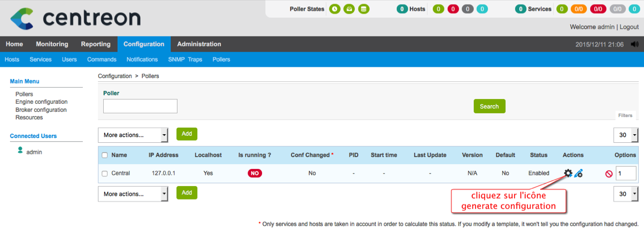
Task: Click the sound speaker icon
Action: pyautogui.click(x=634, y=44)
